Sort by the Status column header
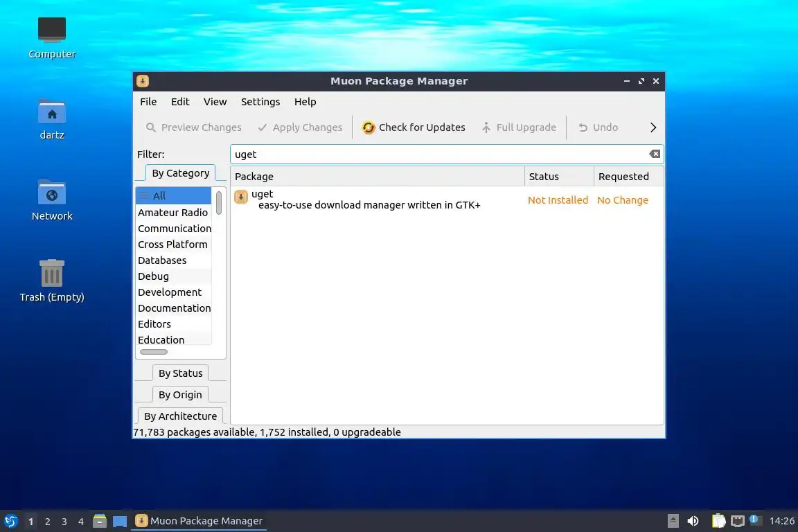The width and height of the screenshot is (798, 532). pyautogui.click(x=559, y=177)
